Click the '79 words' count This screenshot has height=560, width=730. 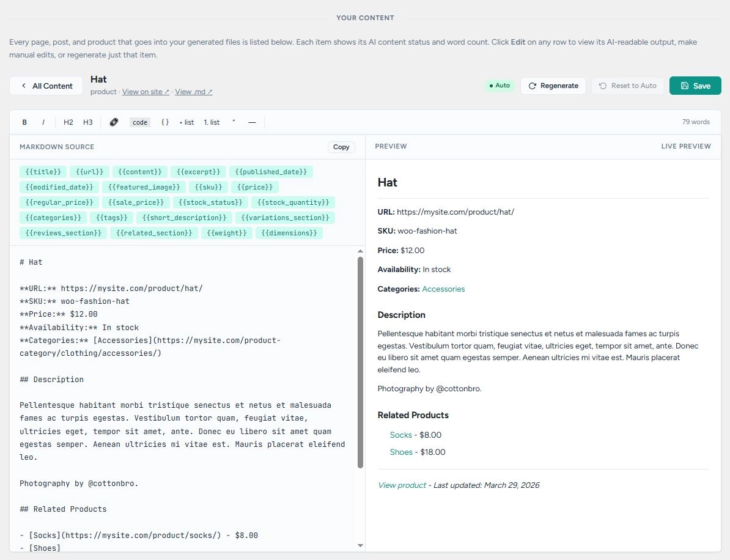696,122
